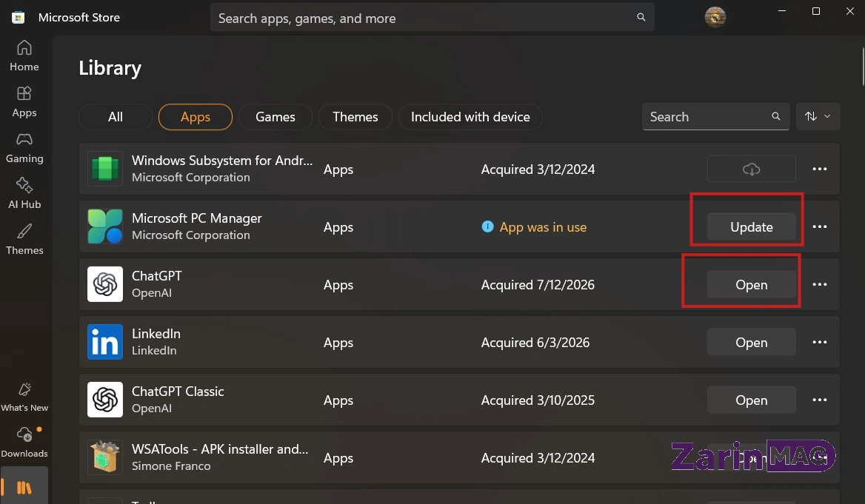This screenshot has width=865, height=504.
Task: Open more options for Microsoft PC Manager
Action: pyautogui.click(x=820, y=226)
